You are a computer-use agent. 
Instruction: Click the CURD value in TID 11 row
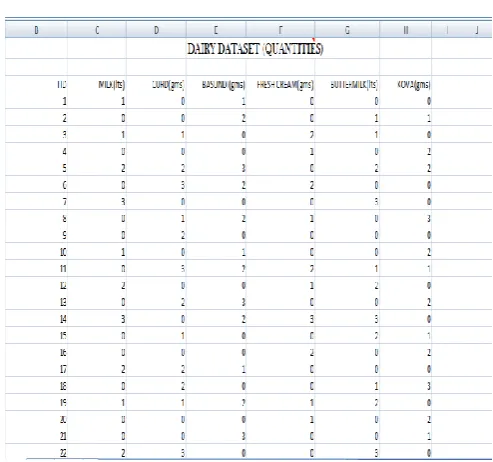[156, 268]
